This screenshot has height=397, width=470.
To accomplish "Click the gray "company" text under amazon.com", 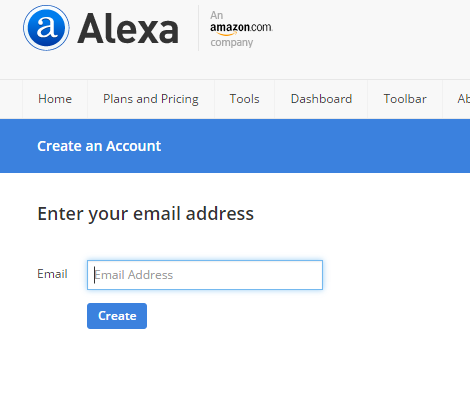I will [232, 43].
